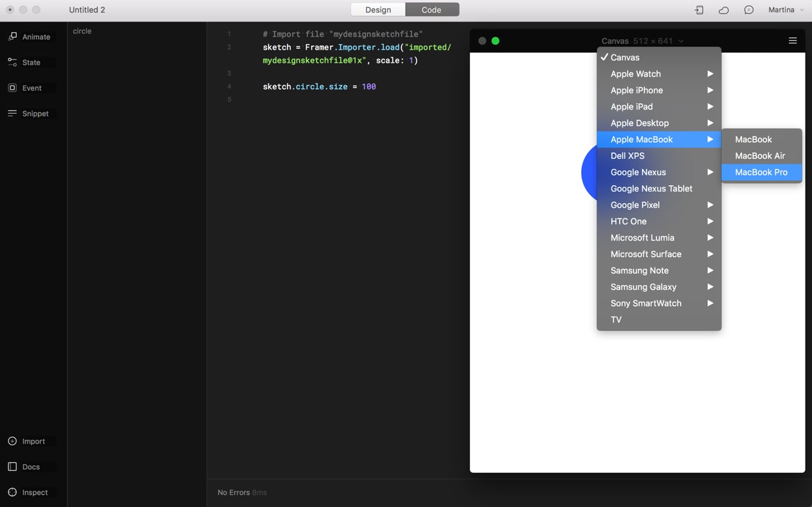Click the 'Untitled 2' document title
This screenshot has width=812, height=507.
click(87, 10)
